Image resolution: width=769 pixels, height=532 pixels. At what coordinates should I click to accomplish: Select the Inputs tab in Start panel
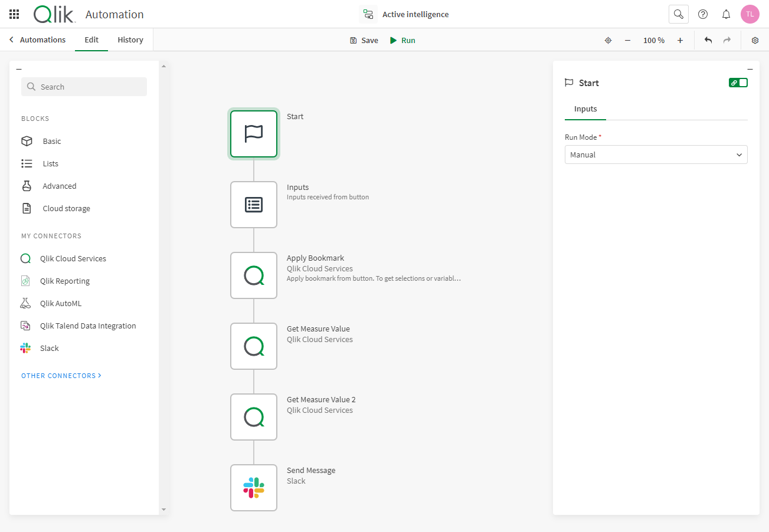tap(585, 109)
